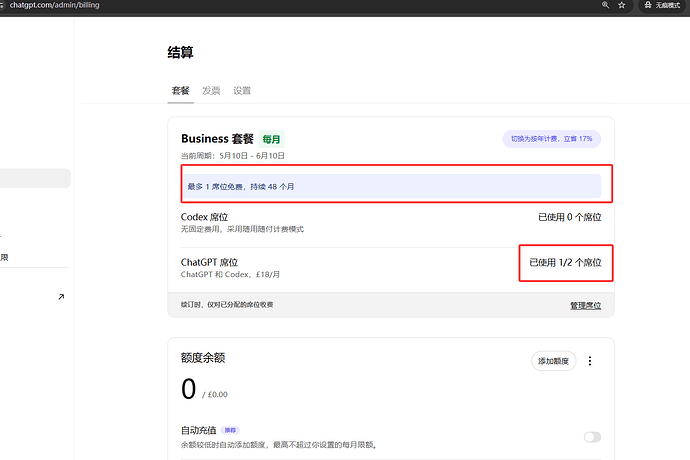Screen dimensions: 690x460
Task: Click the 添加额度 button
Action: coord(554,361)
